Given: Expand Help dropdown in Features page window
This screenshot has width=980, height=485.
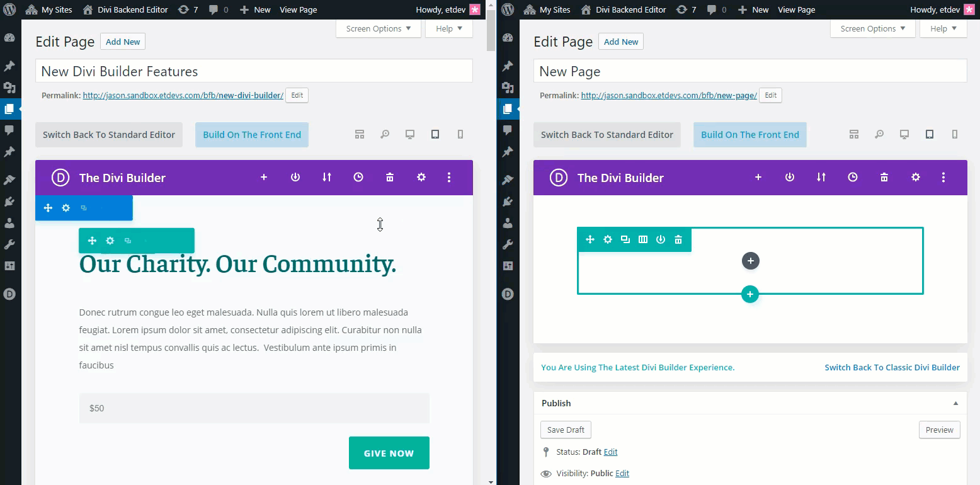Looking at the screenshot, I should coord(449,28).
